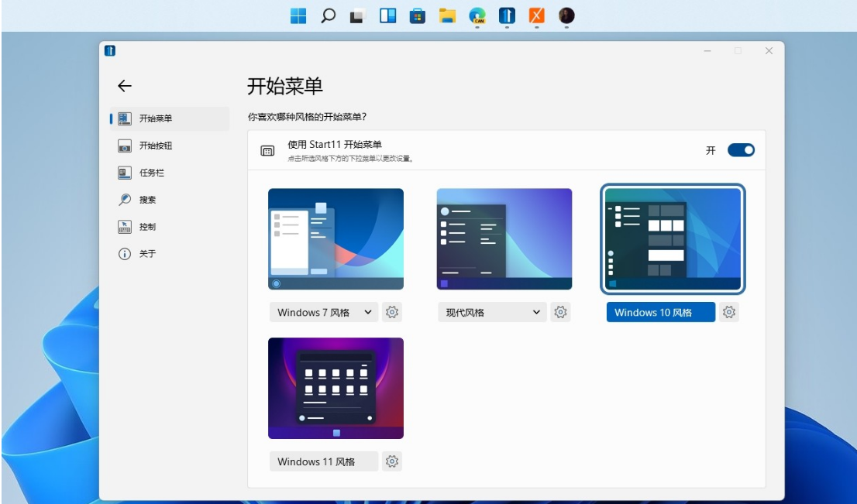Click the user avatar icon on the taskbar
The width and height of the screenshot is (857, 504).
tap(566, 13)
